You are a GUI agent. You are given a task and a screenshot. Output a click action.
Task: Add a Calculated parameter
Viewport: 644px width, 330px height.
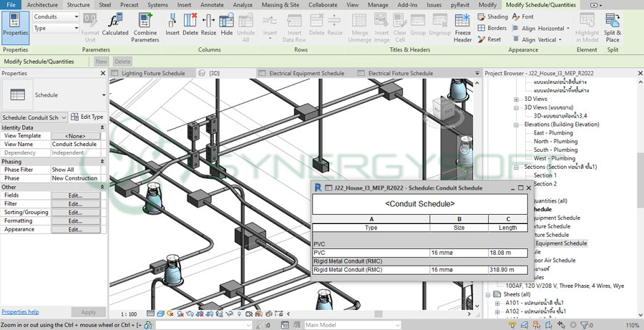point(115,23)
